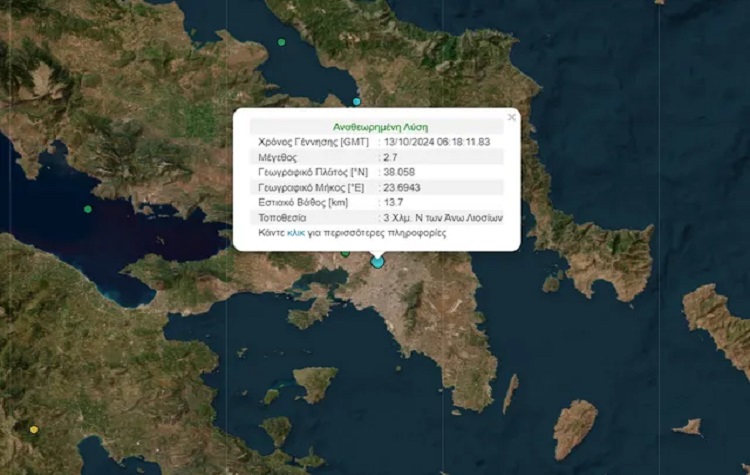
Task: Open the κλικ link for more information
Action: 295,232
